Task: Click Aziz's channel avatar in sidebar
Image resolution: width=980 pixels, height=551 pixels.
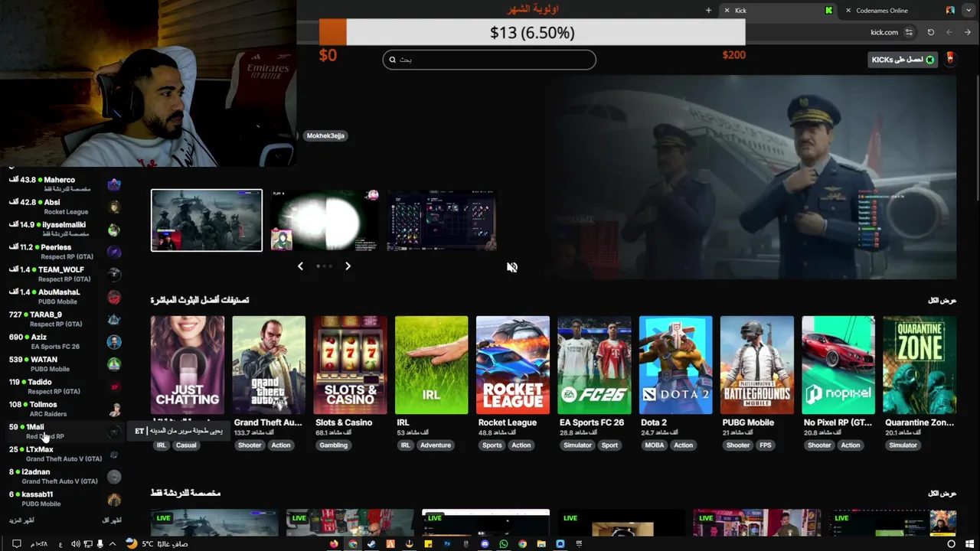Action: coord(114,341)
